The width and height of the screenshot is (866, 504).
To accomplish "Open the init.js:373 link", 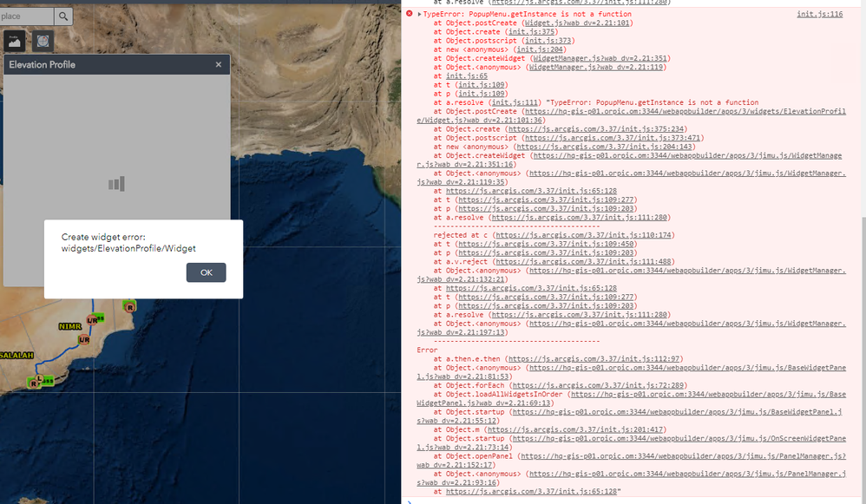I will [x=548, y=41].
